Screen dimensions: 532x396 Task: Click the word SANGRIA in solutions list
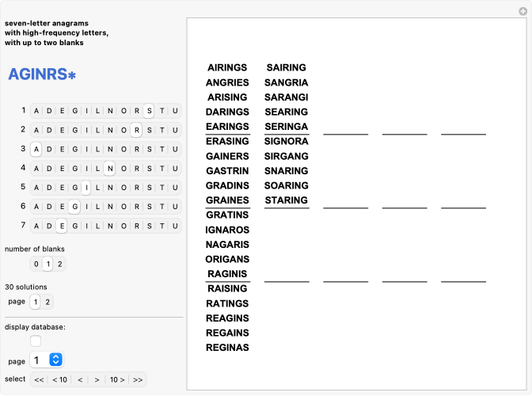(x=286, y=82)
